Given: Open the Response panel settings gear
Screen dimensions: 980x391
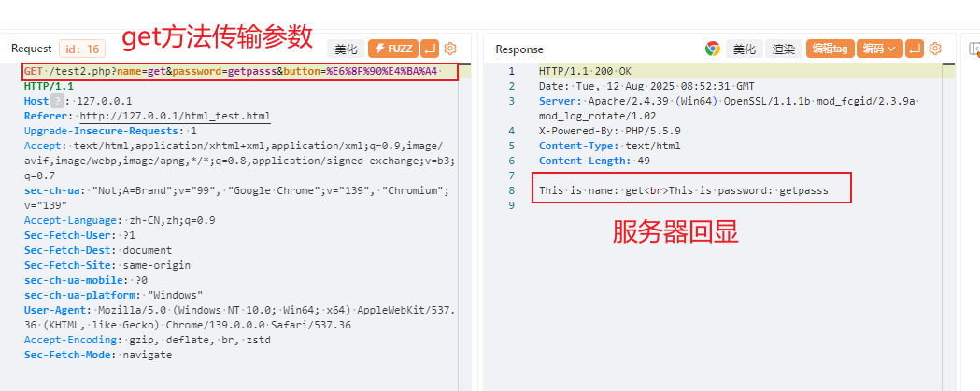Looking at the screenshot, I should tap(935, 49).
